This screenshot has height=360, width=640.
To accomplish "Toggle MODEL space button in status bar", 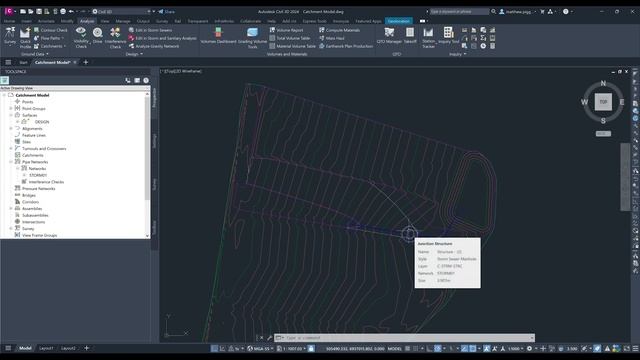I will (395, 349).
